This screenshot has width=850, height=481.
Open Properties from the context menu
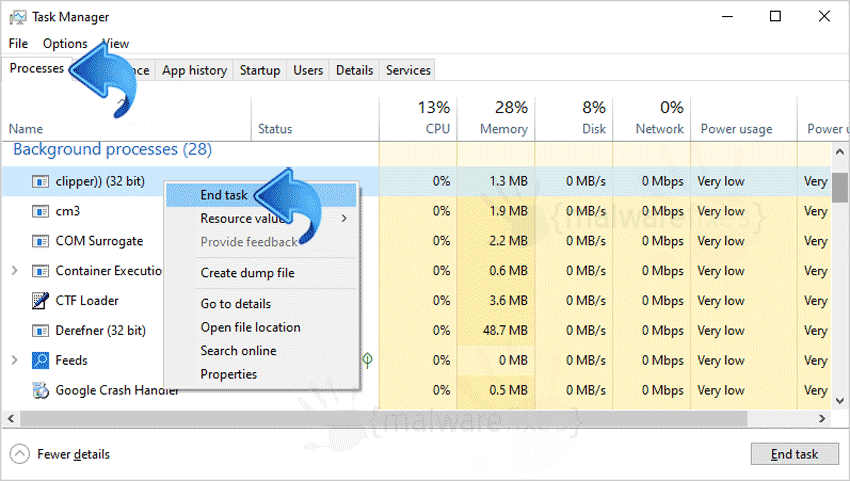[x=261, y=374]
